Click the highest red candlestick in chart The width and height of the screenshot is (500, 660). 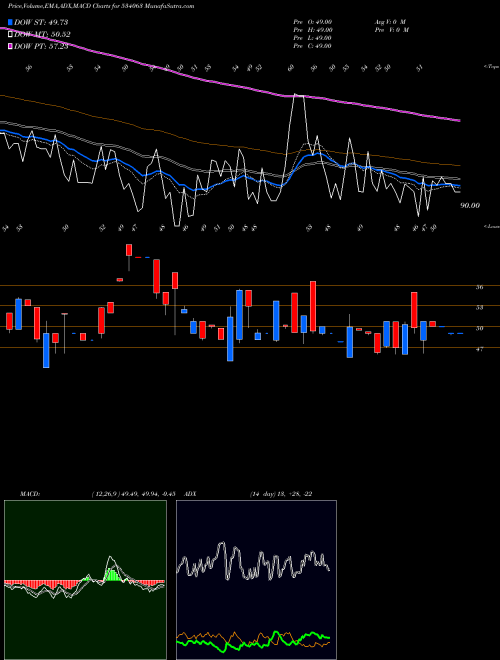pos(129,250)
